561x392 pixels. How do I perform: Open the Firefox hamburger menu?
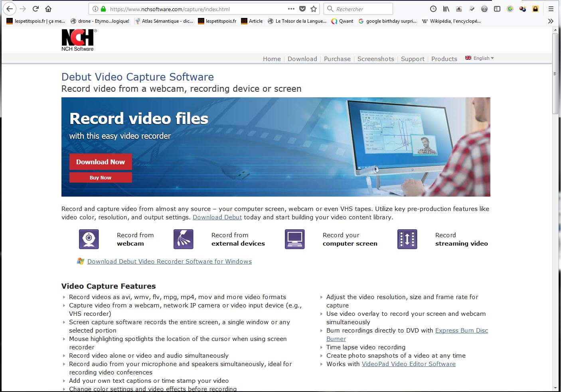(551, 9)
